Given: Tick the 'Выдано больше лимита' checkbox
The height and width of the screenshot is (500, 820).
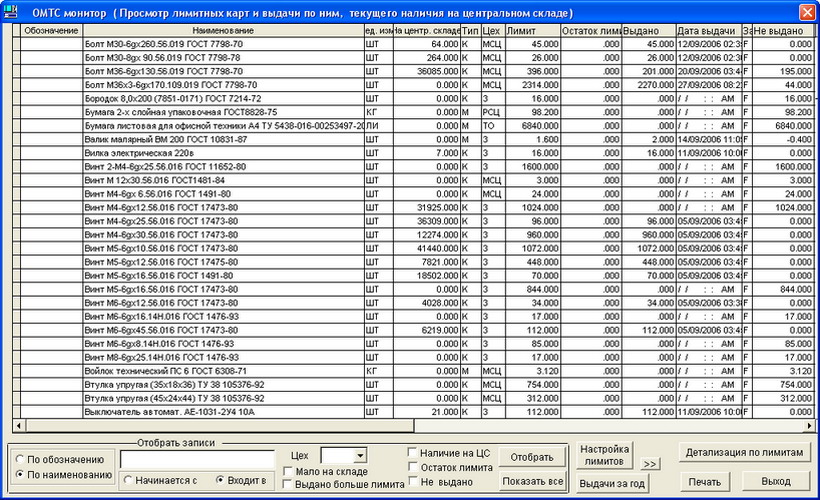Looking at the screenshot, I should pyautogui.click(x=289, y=485).
